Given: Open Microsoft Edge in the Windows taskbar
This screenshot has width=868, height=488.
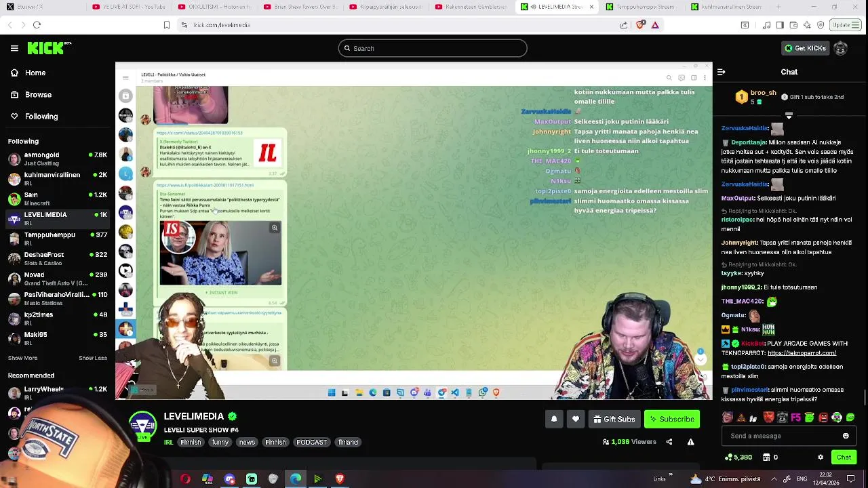Looking at the screenshot, I should 296,479.
